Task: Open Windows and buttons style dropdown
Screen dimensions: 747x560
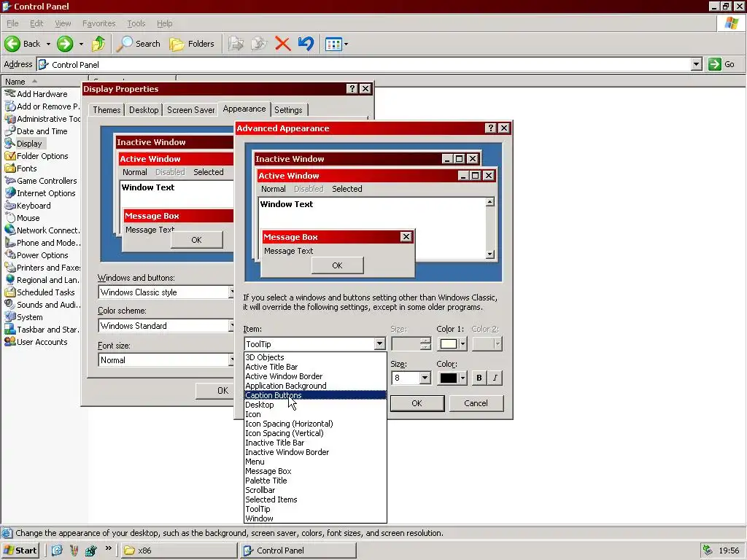Action: (x=166, y=292)
